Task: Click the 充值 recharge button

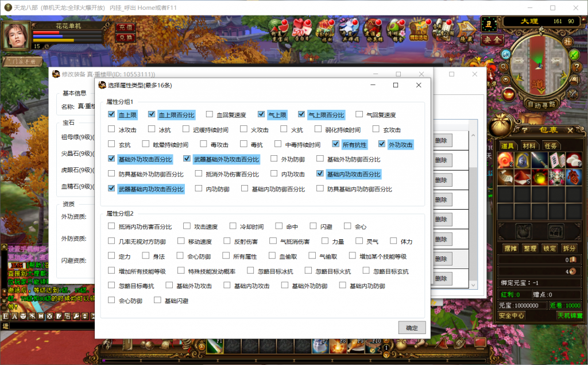Action: [x=126, y=28]
